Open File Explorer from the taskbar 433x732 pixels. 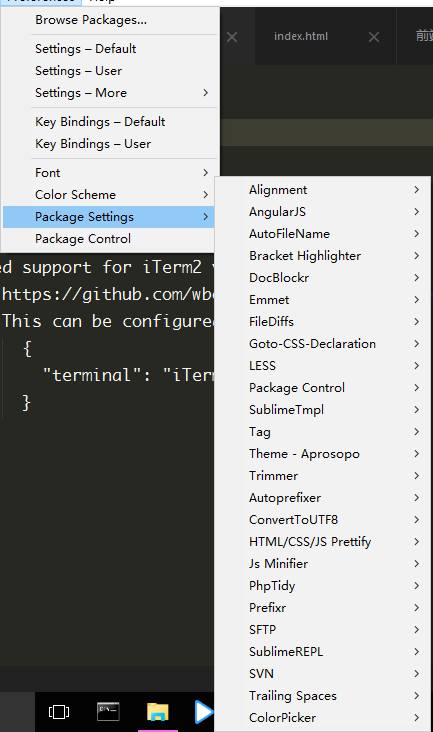158,712
